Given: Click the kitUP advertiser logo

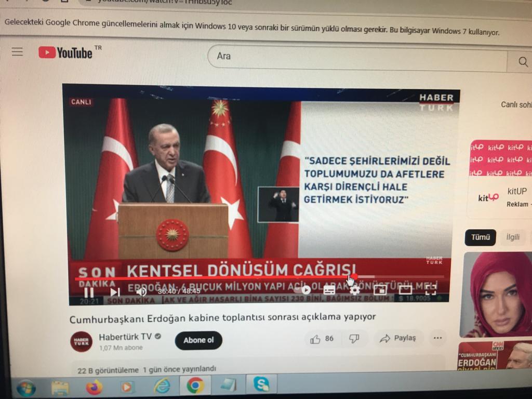Looking at the screenshot, I should pyautogui.click(x=488, y=197).
